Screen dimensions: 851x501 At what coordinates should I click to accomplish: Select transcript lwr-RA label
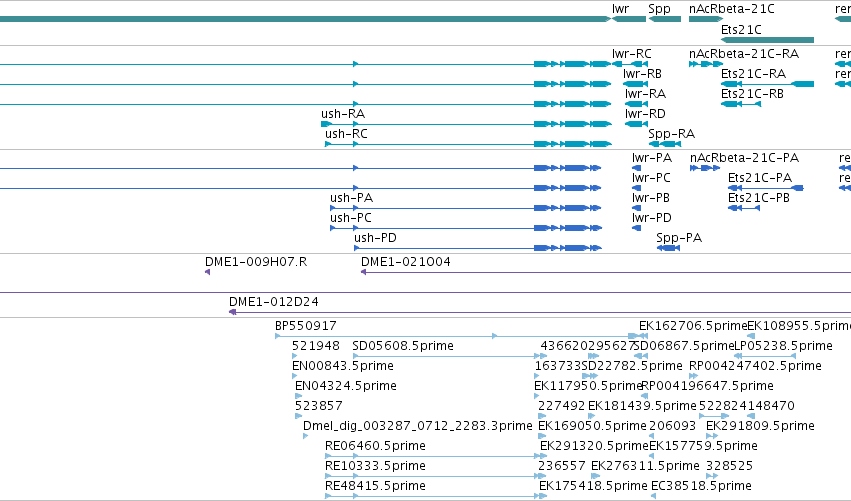coord(645,94)
